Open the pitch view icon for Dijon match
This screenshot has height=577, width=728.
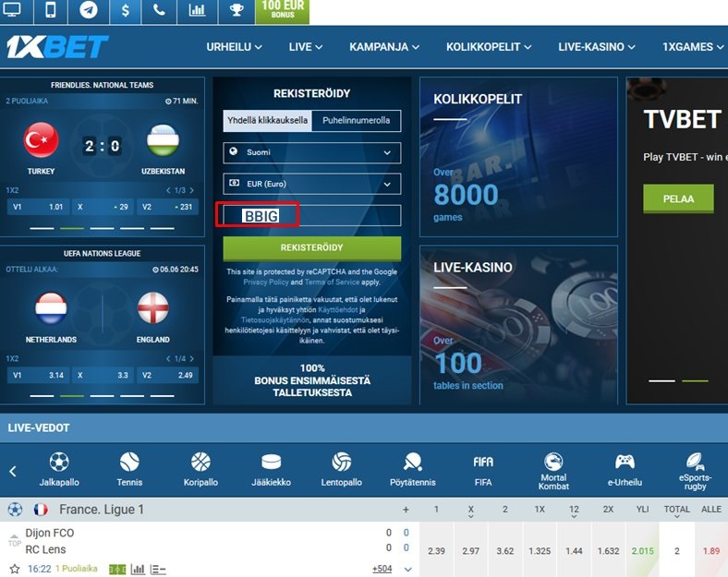(x=117, y=569)
